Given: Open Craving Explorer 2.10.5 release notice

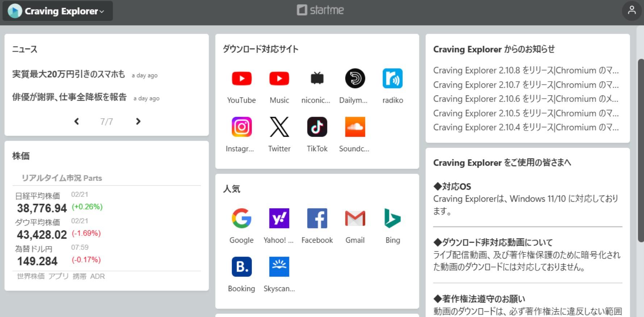Looking at the screenshot, I should coord(526,114).
